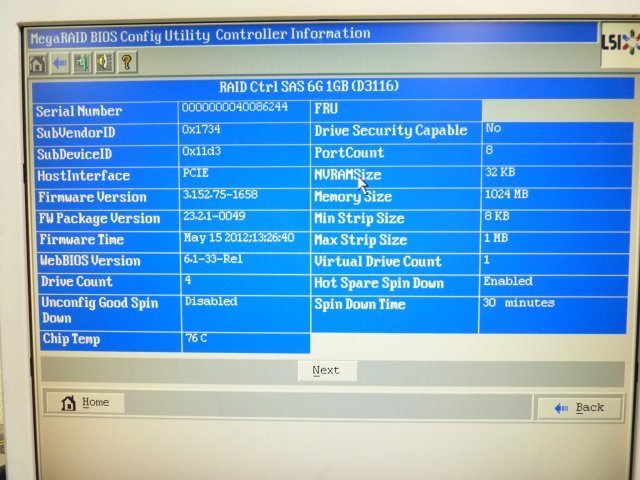640x480 pixels.
Task: Select HostInterface value PCIE
Action: 196,173
